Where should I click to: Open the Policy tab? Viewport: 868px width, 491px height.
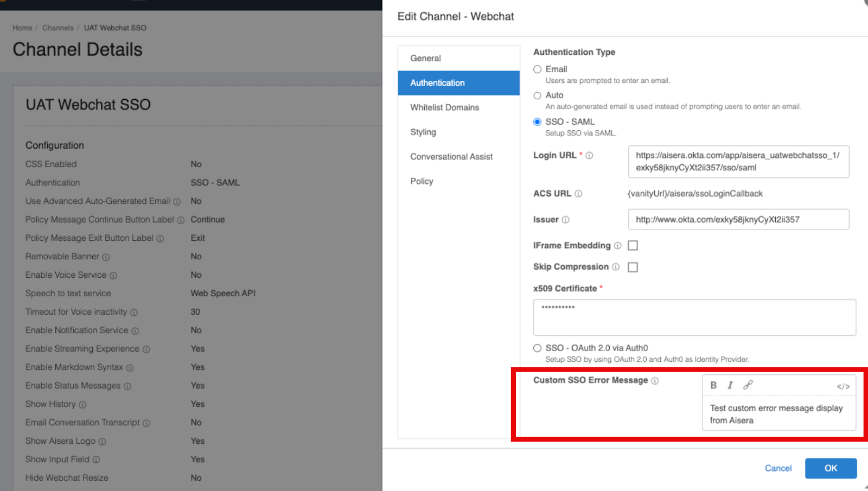458,181
